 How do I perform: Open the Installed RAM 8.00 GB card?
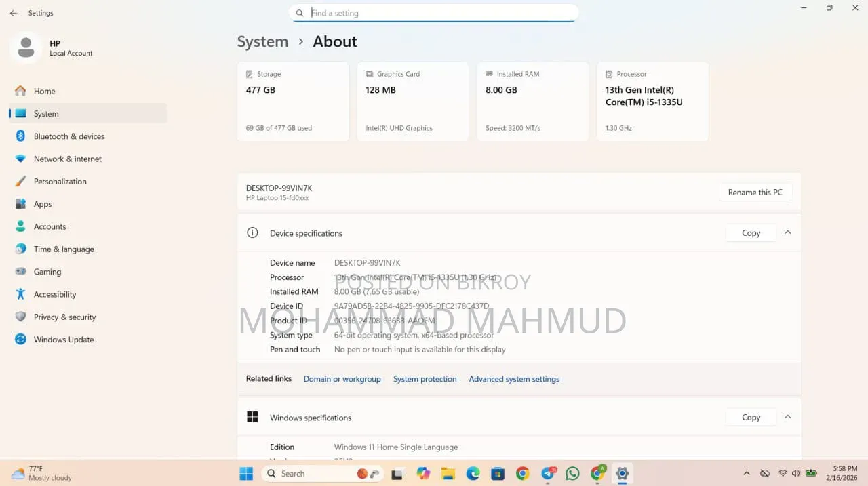pos(533,102)
